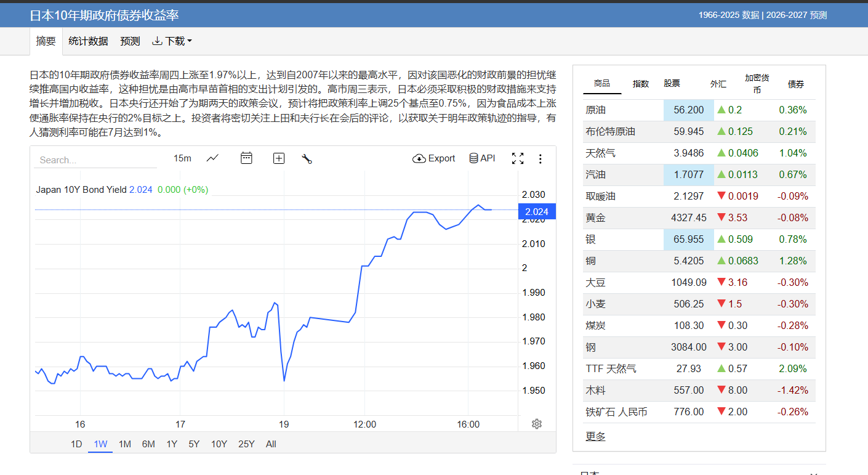Image resolution: width=868 pixels, height=475 pixels.
Task: Open the API database button
Action: click(x=482, y=158)
